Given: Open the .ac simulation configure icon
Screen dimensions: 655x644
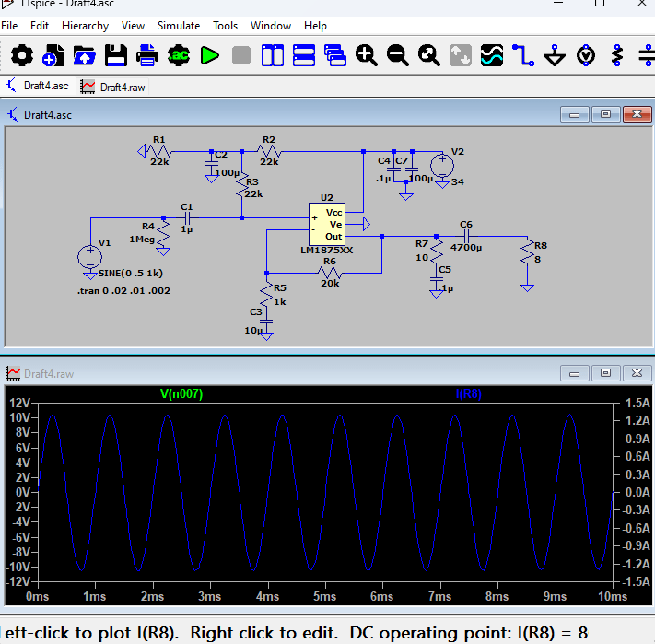Looking at the screenshot, I should tap(179, 55).
